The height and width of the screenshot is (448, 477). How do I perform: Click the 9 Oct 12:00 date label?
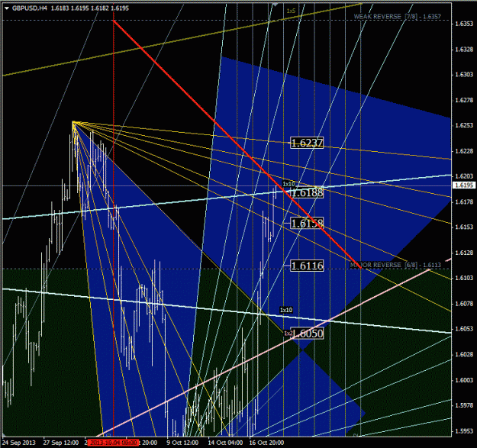pyautogui.click(x=182, y=443)
